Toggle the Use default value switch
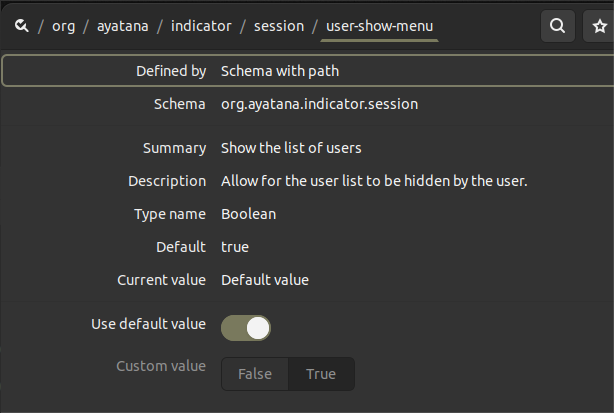This screenshot has width=614, height=413. 246,327
